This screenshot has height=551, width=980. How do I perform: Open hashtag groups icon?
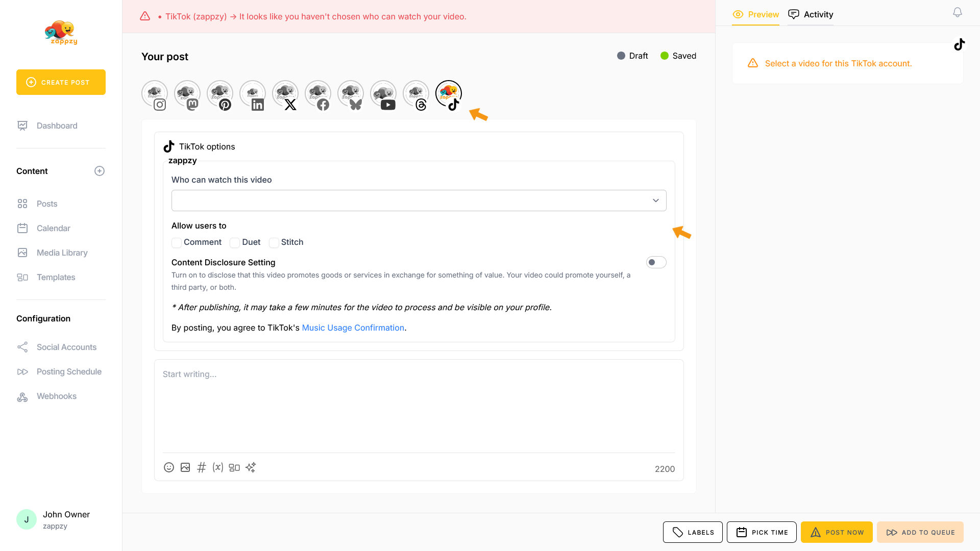[202, 467]
